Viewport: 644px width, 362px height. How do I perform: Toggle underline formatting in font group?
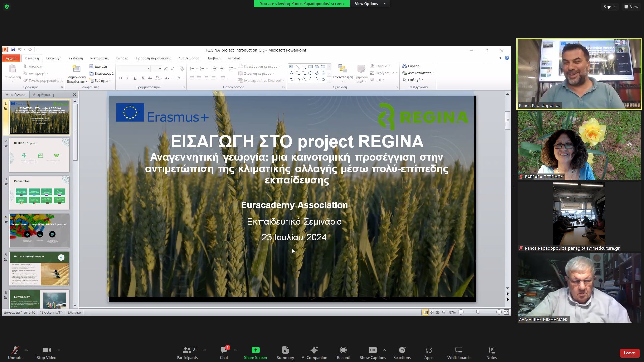tap(135, 78)
